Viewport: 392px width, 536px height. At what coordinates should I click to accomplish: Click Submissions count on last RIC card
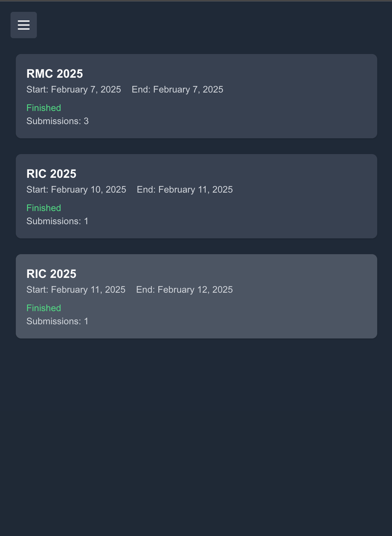58,321
